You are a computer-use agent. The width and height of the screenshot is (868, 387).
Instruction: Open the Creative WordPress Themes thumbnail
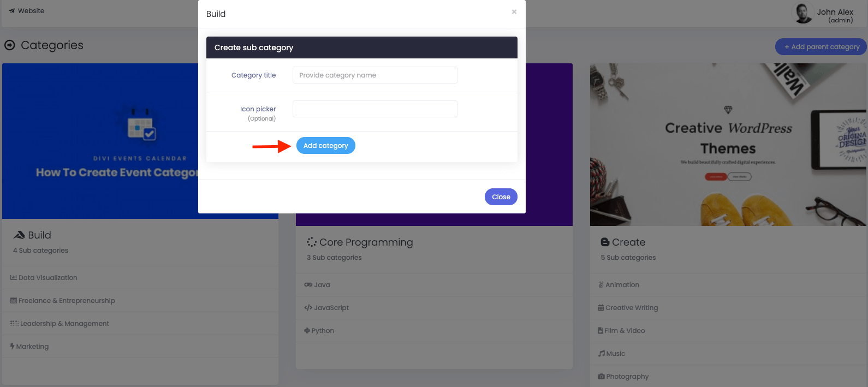(728, 145)
